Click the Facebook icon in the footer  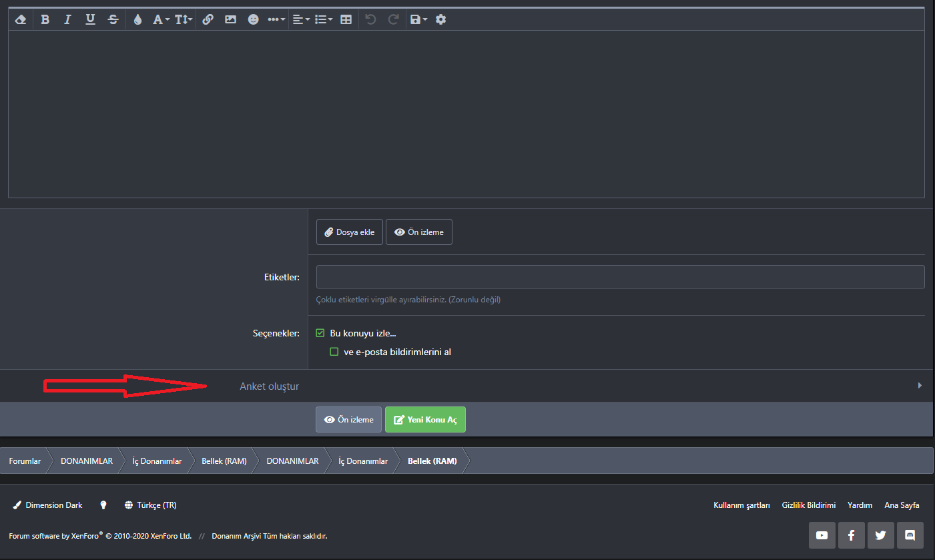(x=852, y=535)
